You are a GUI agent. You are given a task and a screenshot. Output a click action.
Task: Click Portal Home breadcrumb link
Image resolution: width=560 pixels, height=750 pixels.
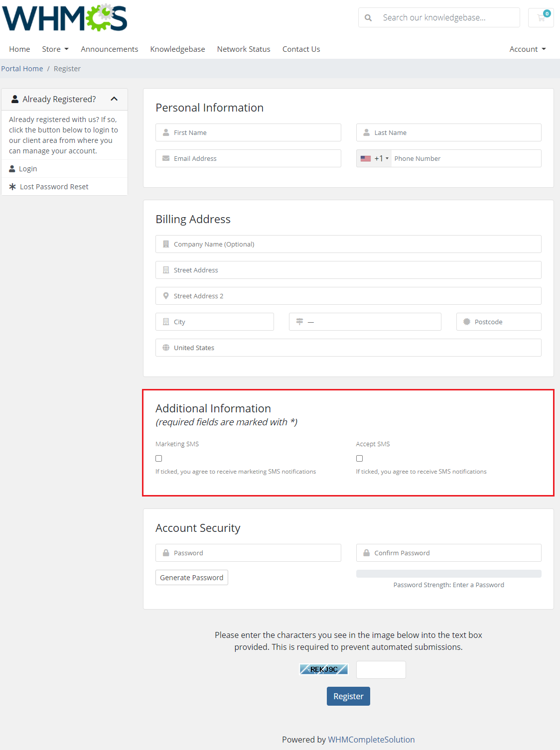tap(22, 69)
